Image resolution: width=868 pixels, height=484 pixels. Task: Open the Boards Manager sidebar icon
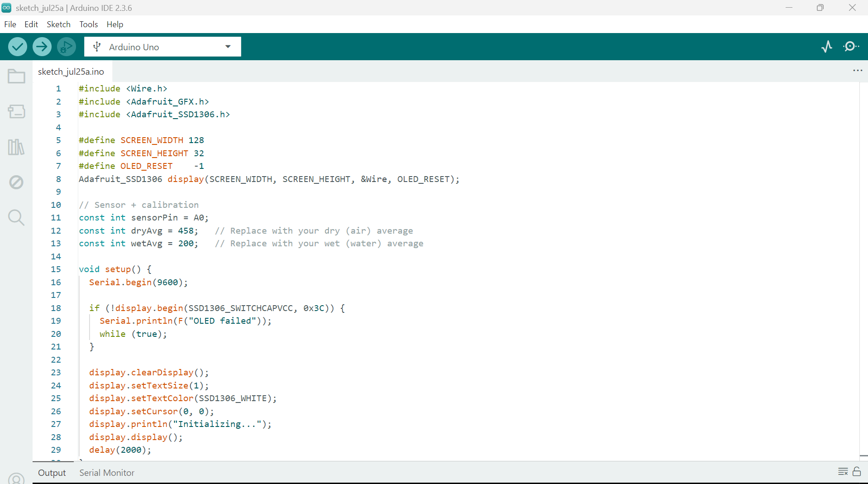click(x=16, y=111)
